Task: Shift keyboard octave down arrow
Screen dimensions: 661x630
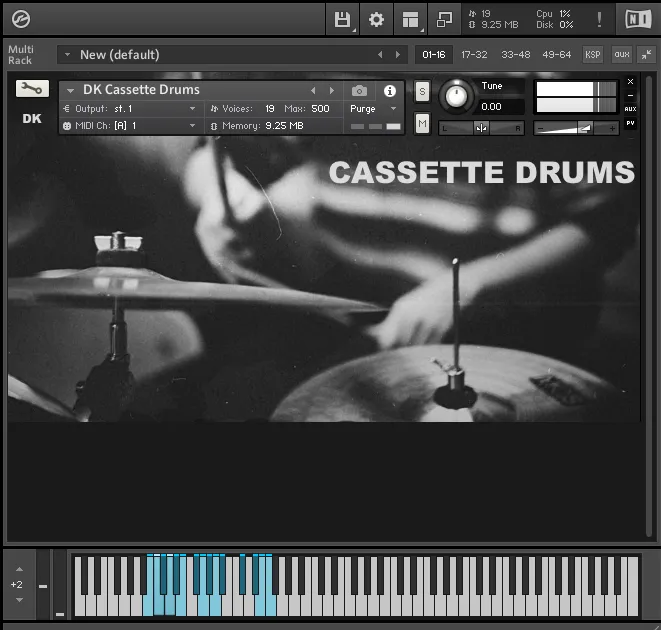Action: click(x=19, y=600)
